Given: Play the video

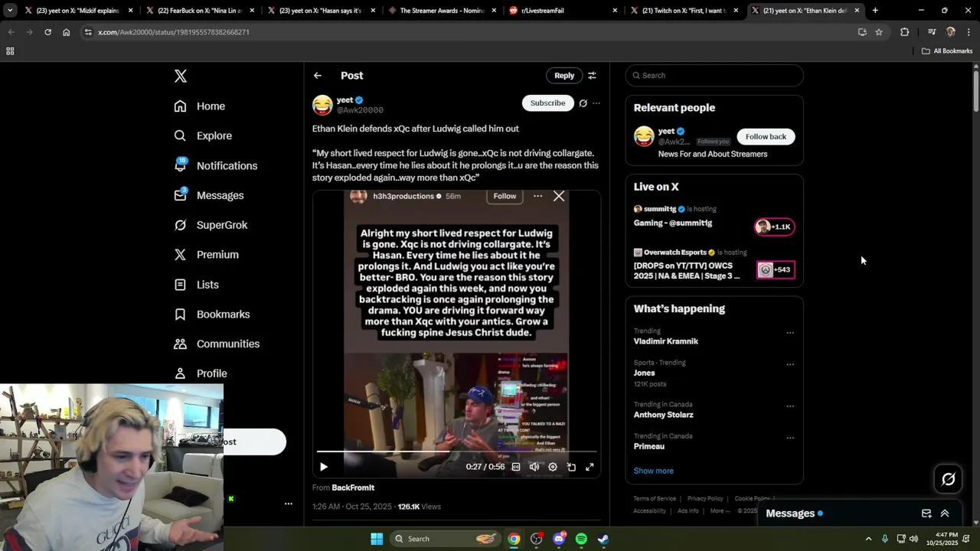Looking at the screenshot, I should pos(324,467).
